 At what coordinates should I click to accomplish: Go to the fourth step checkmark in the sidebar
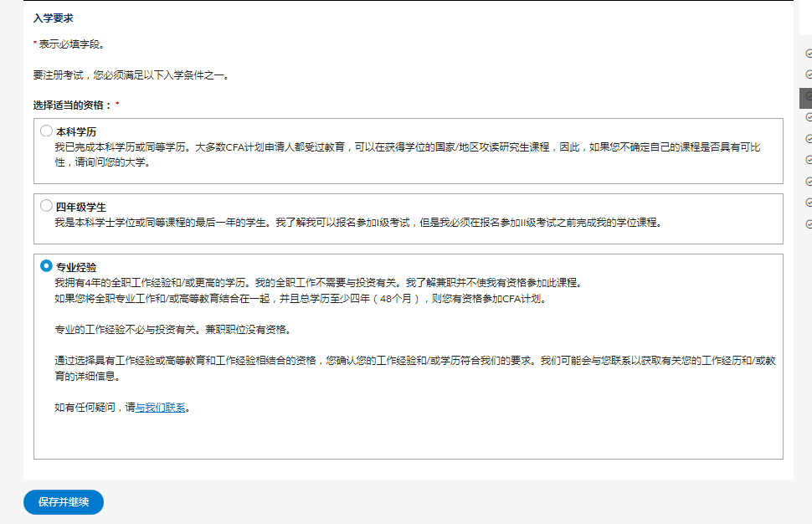809,118
